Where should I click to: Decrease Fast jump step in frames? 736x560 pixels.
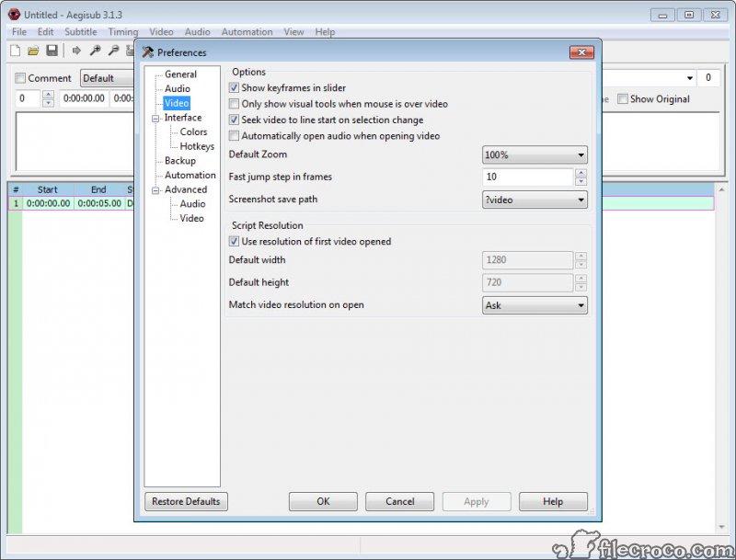coord(581,181)
